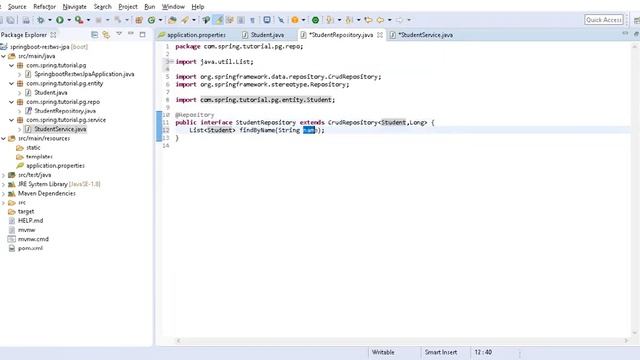Viewport: 640px width, 360px height.
Task: Click the editor horizontal scrollbar
Action: 402,340
